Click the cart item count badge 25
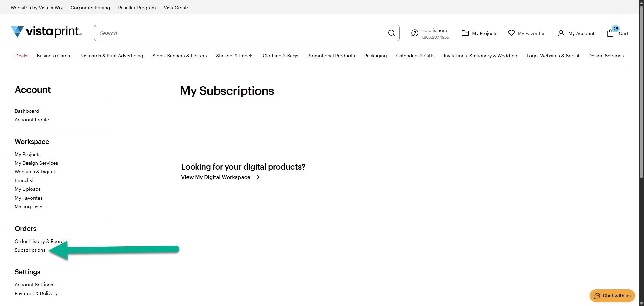The height and width of the screenshot is (306, 644). tap(615, 29)
